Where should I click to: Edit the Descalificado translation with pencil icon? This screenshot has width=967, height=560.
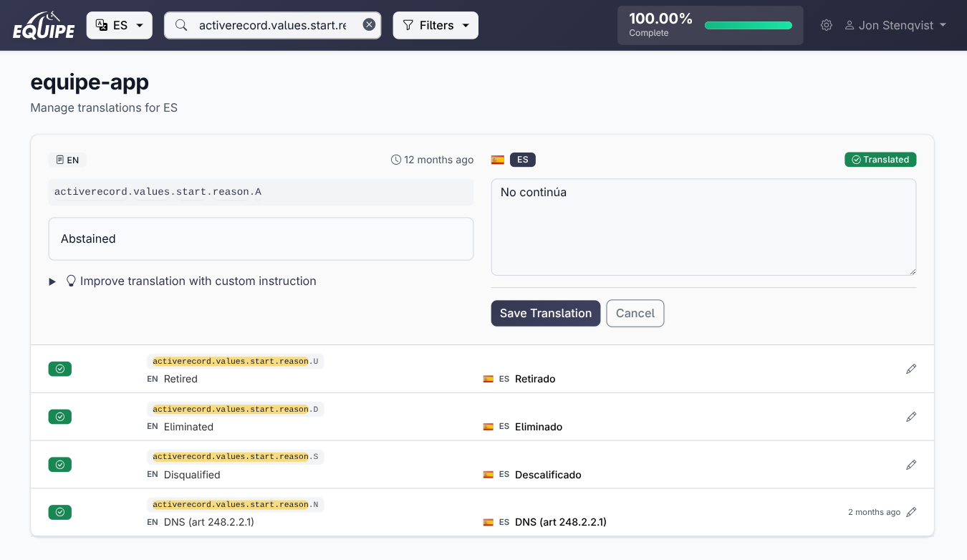click(911, 465)
